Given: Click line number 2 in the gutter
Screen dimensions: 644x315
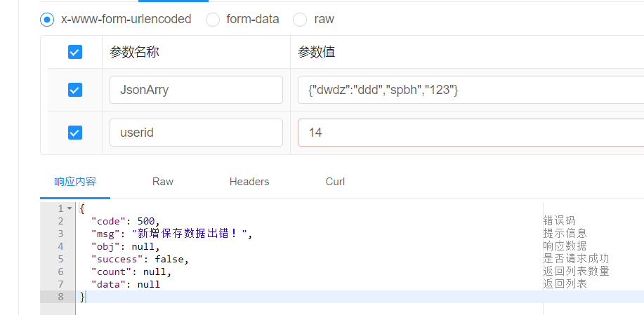Looking at the screenshot, I should [x=61, y=222].
